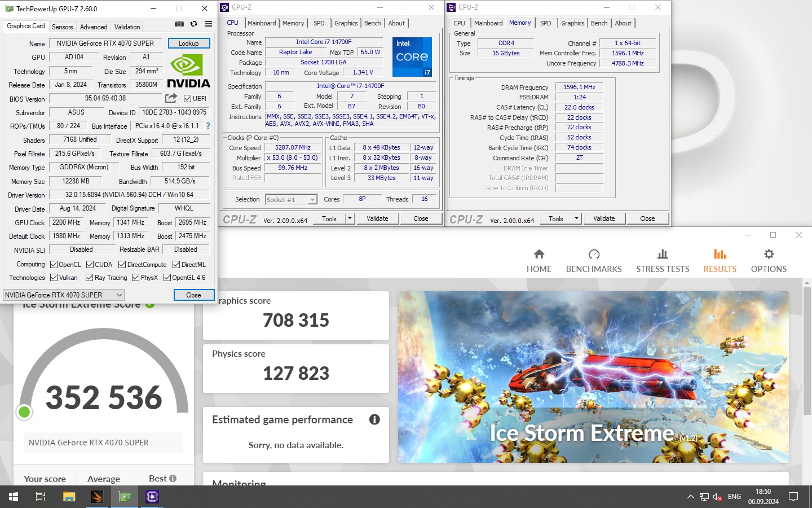Click the CPU-Z taskbar icon

152,497
